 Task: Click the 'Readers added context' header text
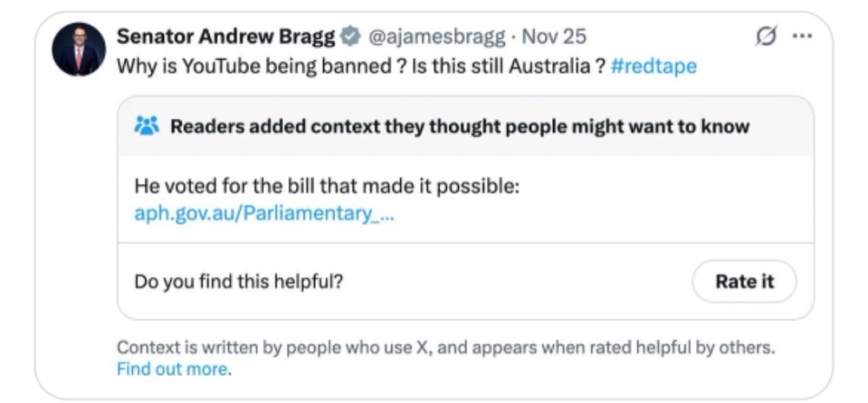[459, 127]
